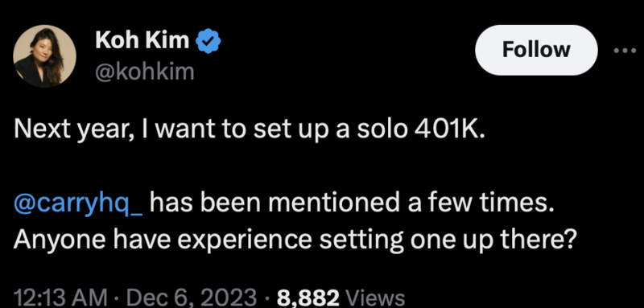Click the Koh Kim display name
This screenshot has height=308, width=644.
point(142,40)
